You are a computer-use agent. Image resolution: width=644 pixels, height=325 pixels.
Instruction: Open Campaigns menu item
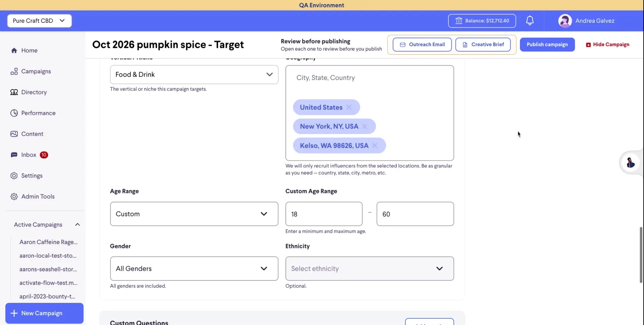(36, 71)
